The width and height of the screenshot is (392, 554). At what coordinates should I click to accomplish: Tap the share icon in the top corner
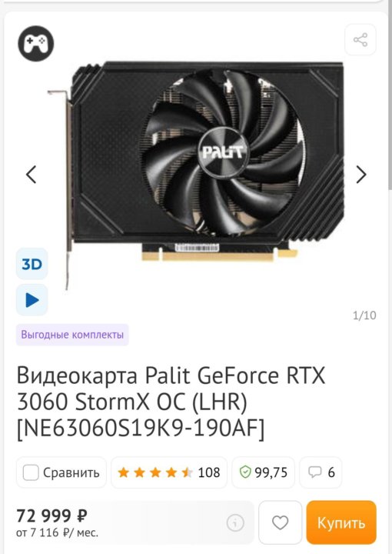tap(360, 39)
